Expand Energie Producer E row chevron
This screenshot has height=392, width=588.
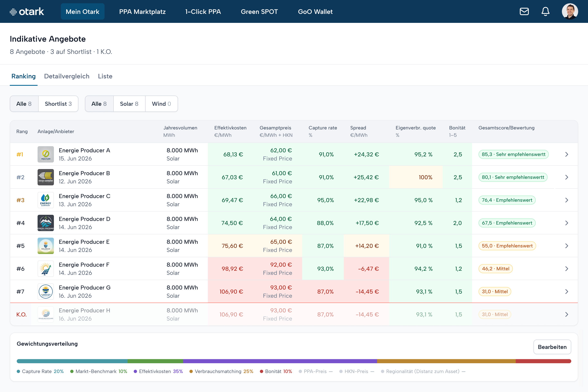tap(567, 246)
